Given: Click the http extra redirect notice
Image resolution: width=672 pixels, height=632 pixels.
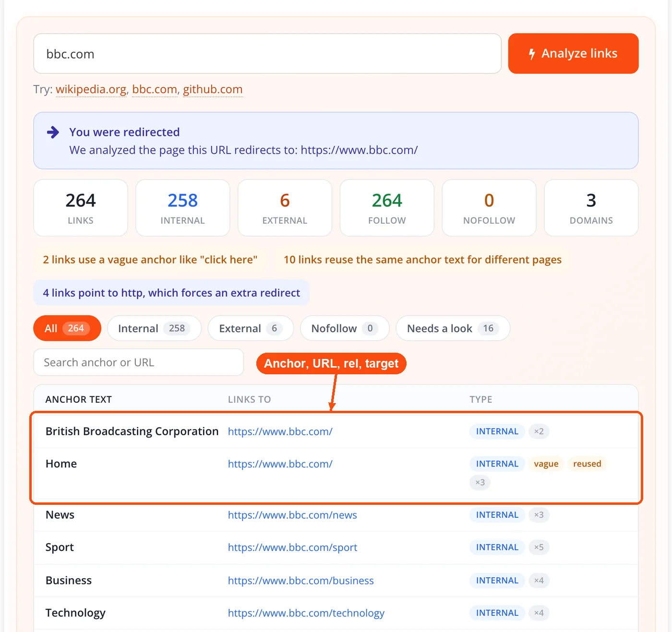Looking at the screenshot, I should (171, 293).
